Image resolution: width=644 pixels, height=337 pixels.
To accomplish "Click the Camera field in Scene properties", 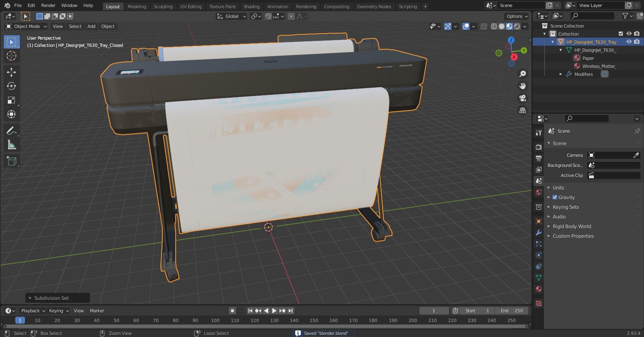I will (x=613, y=155).
